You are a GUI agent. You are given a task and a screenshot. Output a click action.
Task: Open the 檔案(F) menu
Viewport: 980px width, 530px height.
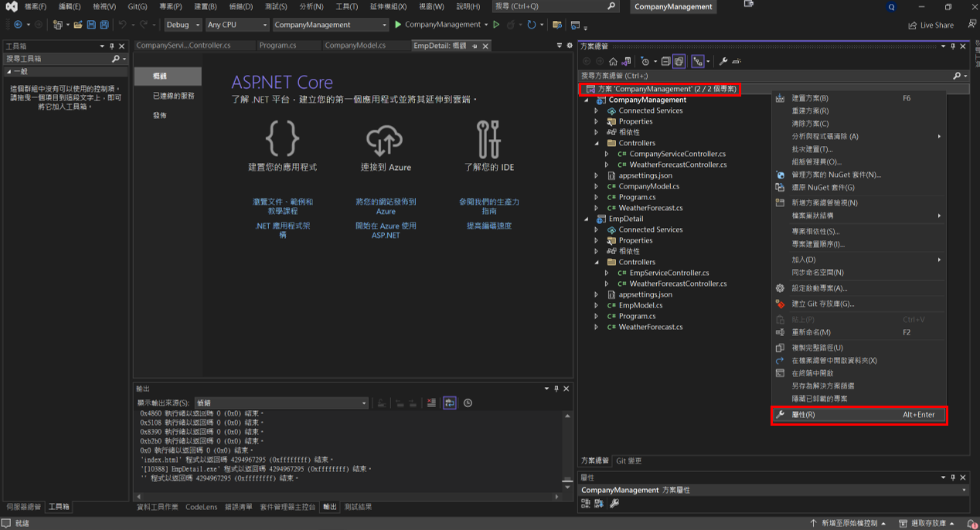[x=36, y=6]
